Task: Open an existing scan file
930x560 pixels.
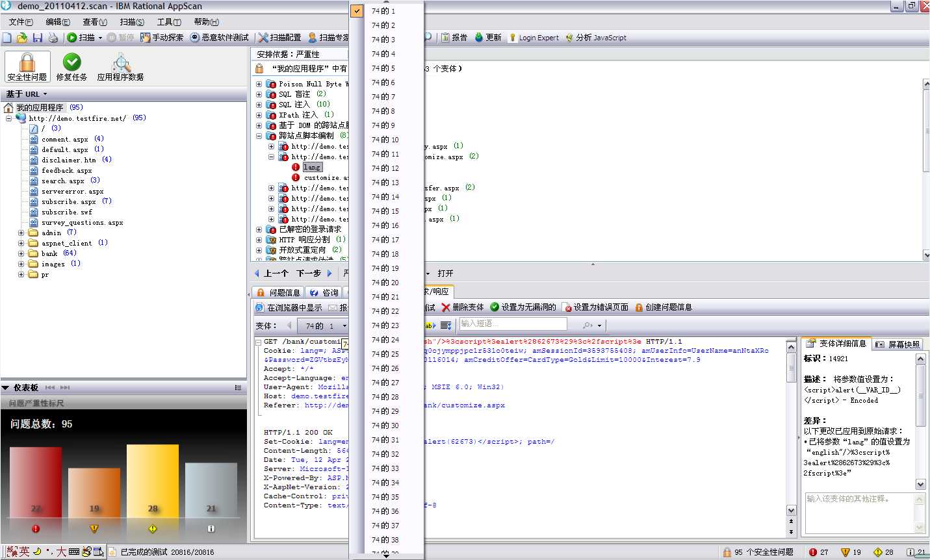Action: click(22, 38)
